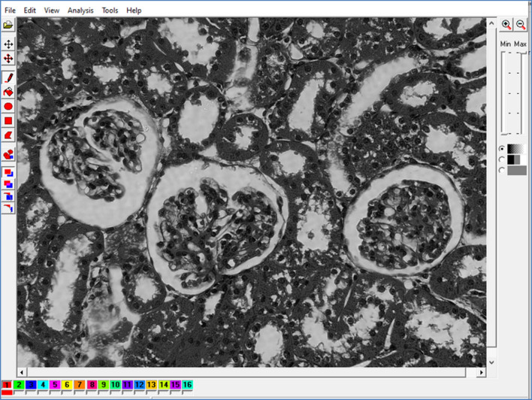This screenshot has height=400, width=532.
Task: Select spring green color class 10
Action: (116, 385)
